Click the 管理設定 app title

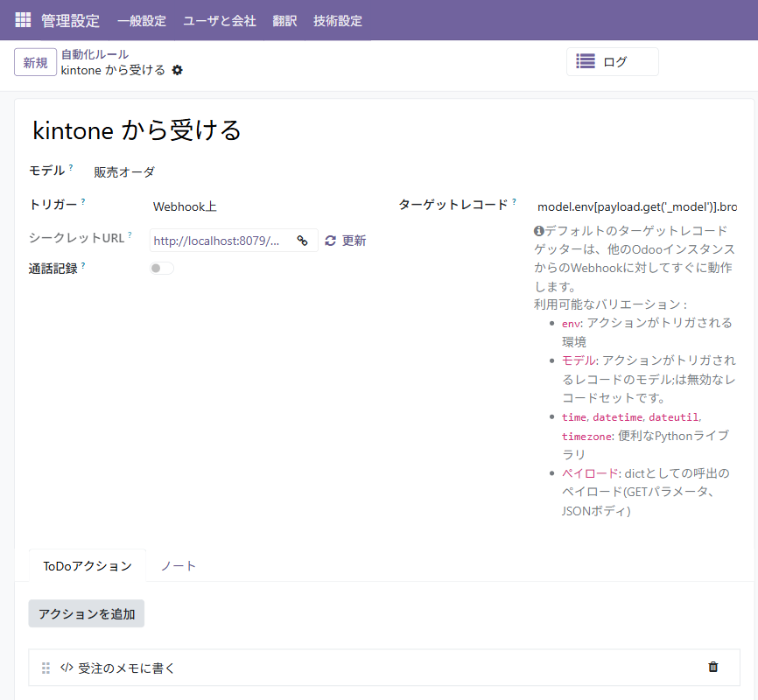(x=71, y=21)
